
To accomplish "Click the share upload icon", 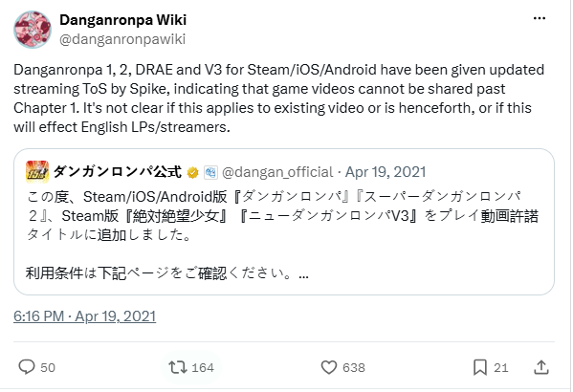I will coord(541,367).
